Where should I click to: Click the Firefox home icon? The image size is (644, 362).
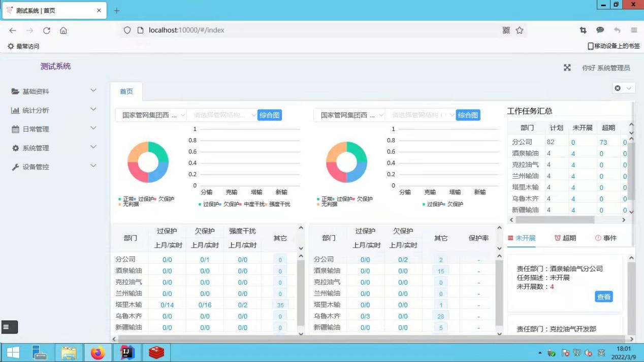coord(63,30)
